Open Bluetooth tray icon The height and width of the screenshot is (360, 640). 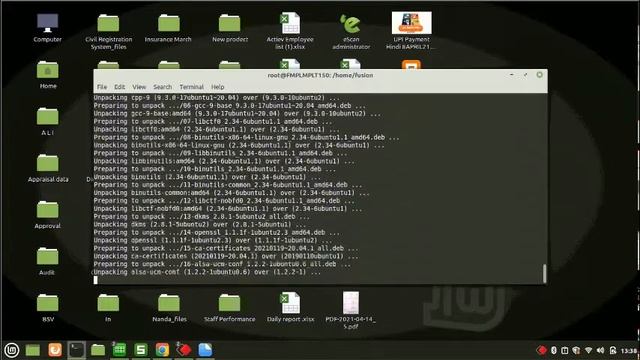tap(554, 351)
